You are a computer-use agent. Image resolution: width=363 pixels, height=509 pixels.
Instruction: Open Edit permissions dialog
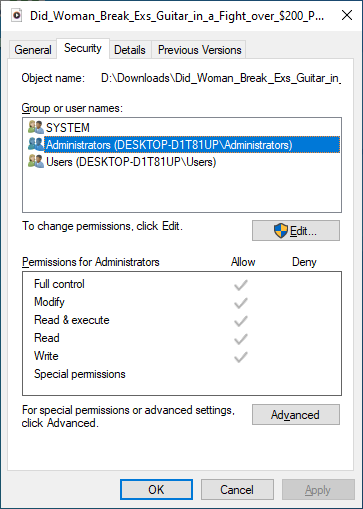click(296, 230)
